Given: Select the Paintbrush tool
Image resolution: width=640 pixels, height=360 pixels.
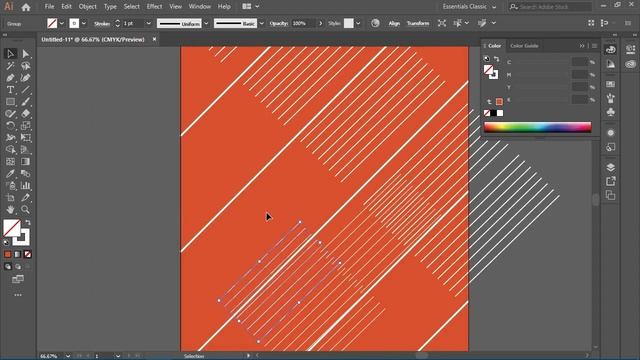Looking at the screenshot, I should point(26,102).
